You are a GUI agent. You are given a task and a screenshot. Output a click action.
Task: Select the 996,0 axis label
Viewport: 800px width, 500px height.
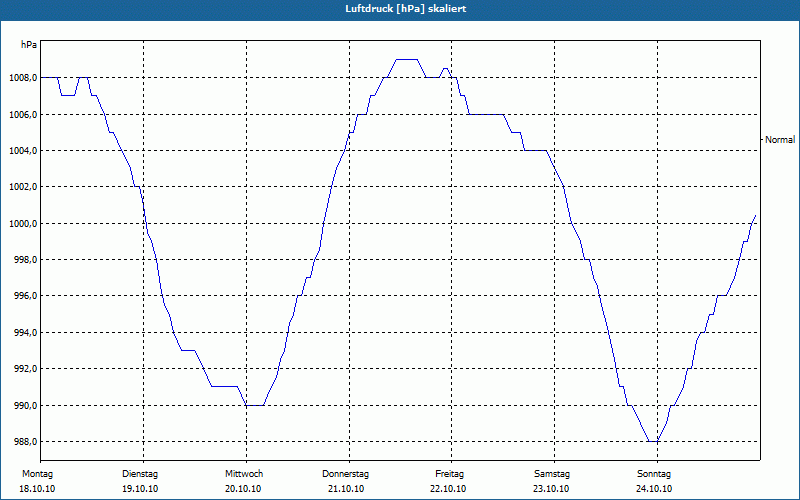(x=24, y=296)
